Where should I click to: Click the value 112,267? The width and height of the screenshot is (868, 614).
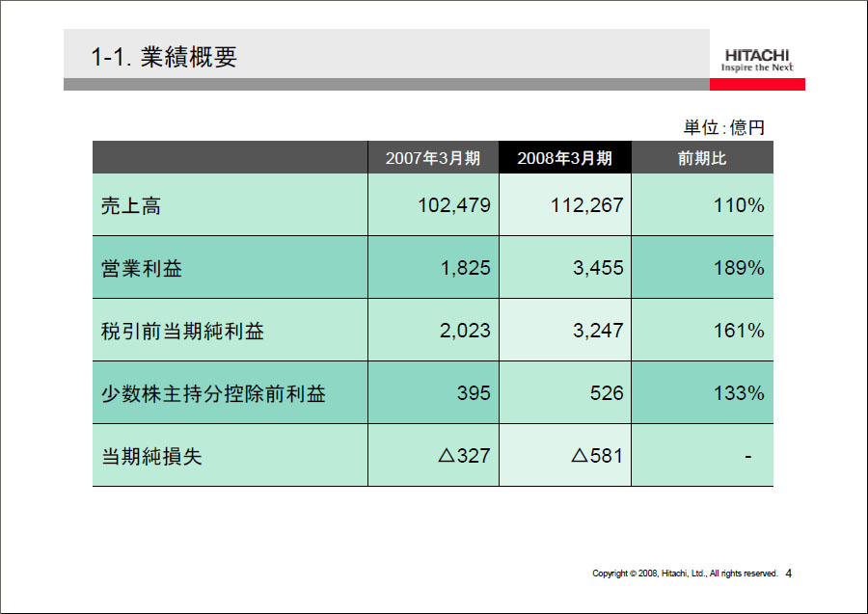coord(586,205)
